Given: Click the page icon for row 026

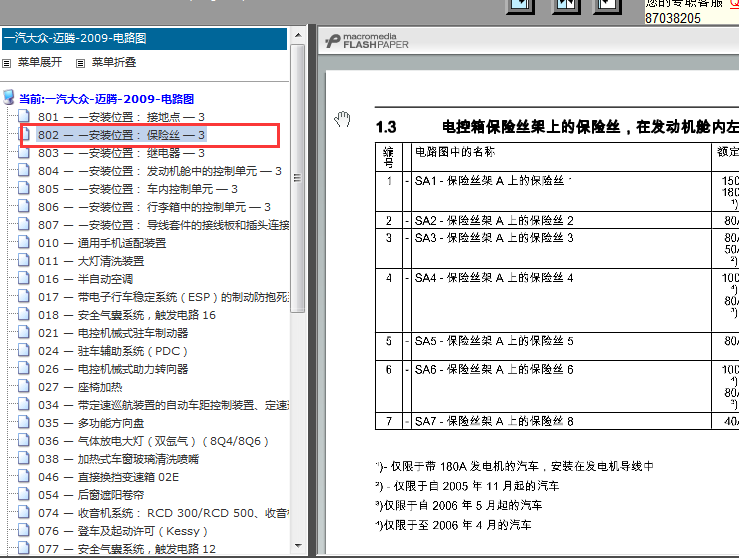Looking at the screenshot, I should (x=24, y=368).
